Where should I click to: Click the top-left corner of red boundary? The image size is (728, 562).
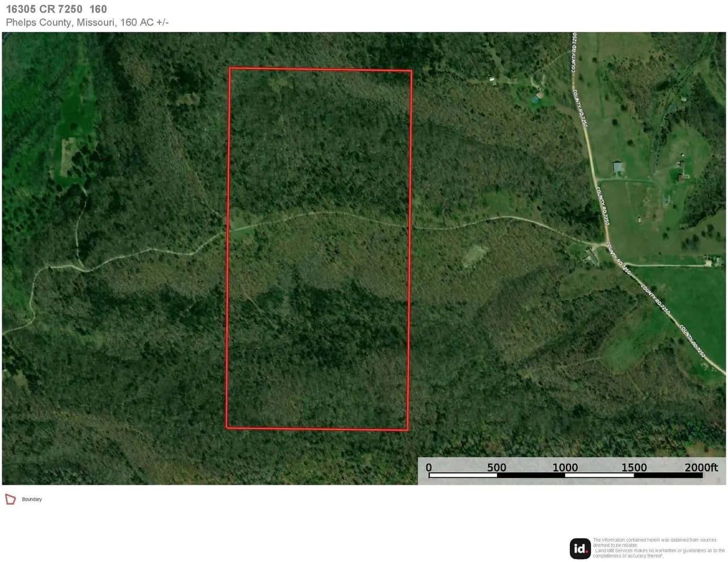point(230,69)
